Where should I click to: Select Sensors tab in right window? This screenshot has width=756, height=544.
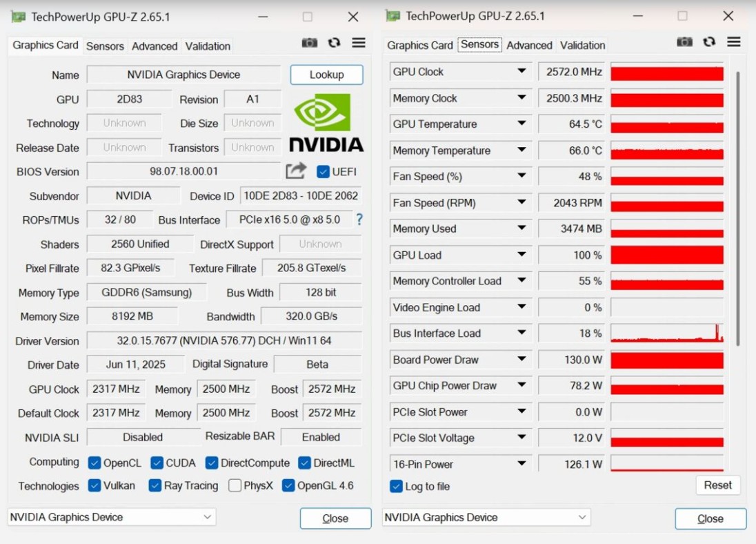[479, 44]
